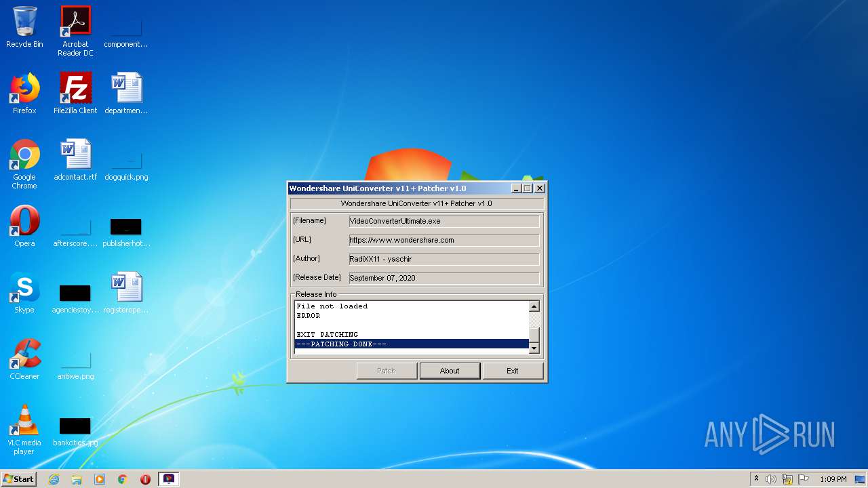This screenshot has height=488, width=868.
Task: Launch Skype desktop shortcut
Action: pos(24,293)
